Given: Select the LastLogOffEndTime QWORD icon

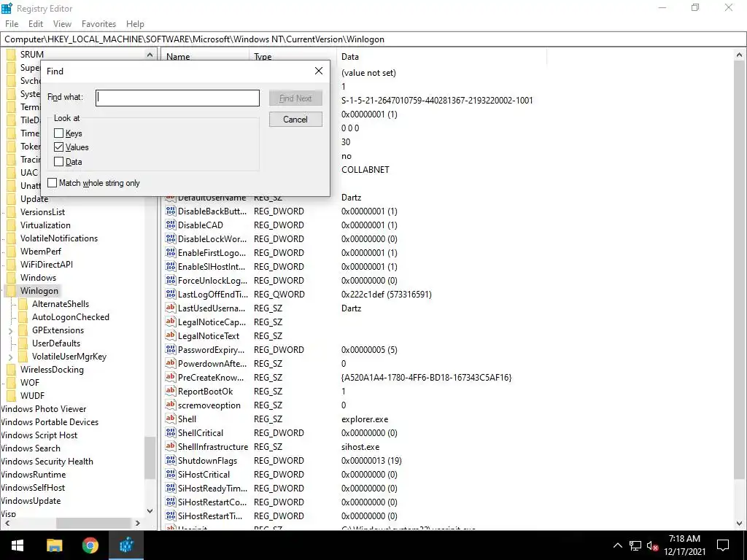Looking at the screenshot, I should click(x=171, y=294).
